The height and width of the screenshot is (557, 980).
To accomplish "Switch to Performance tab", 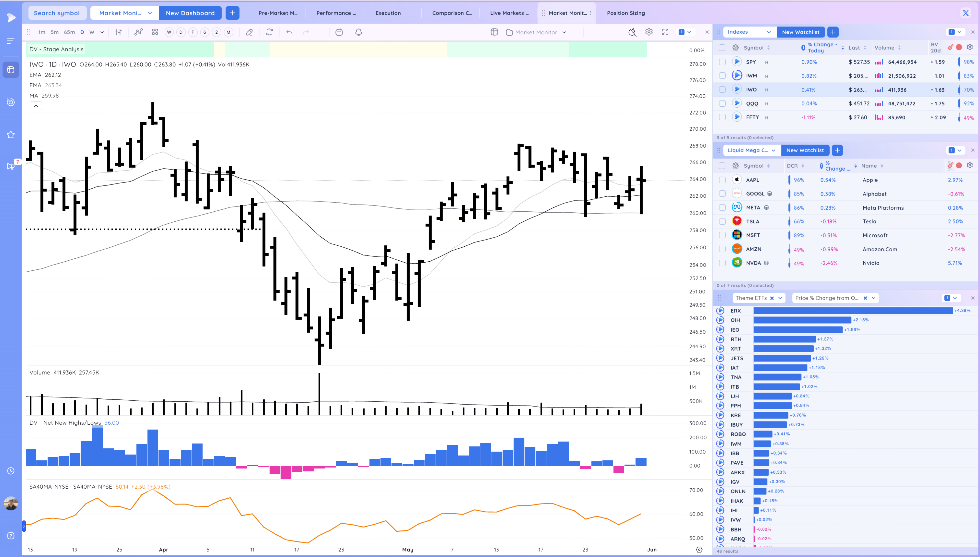I will pos(336,13).
